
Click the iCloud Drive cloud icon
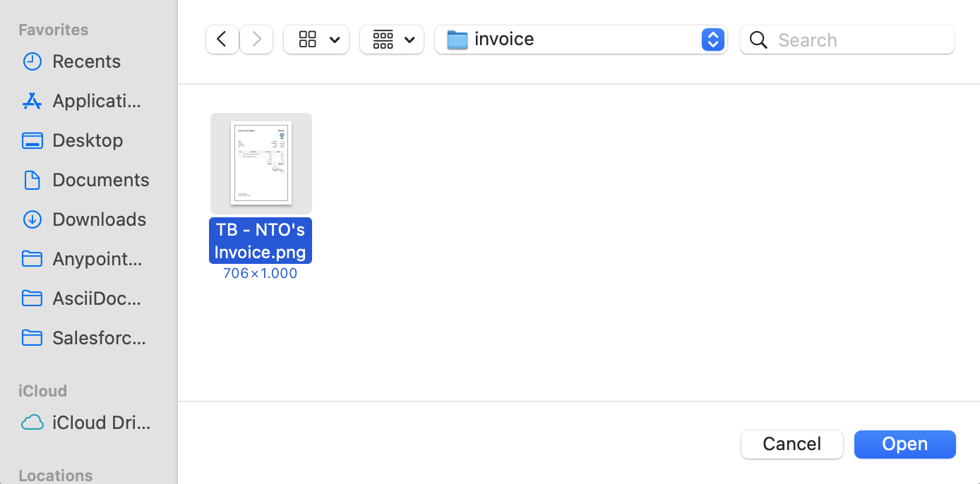click(32, 423)
